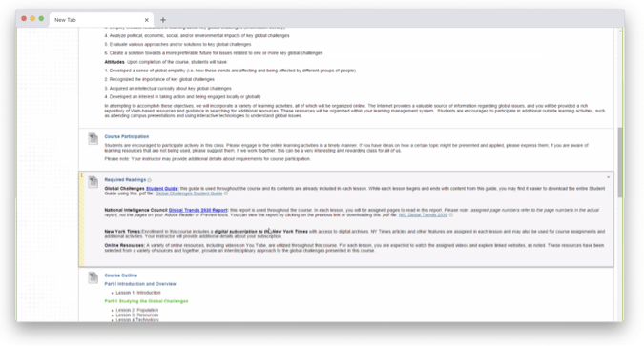Screen dimensions: 644x346
Task: Open the Required Readings heading link
Action: [x=125, y=180]
